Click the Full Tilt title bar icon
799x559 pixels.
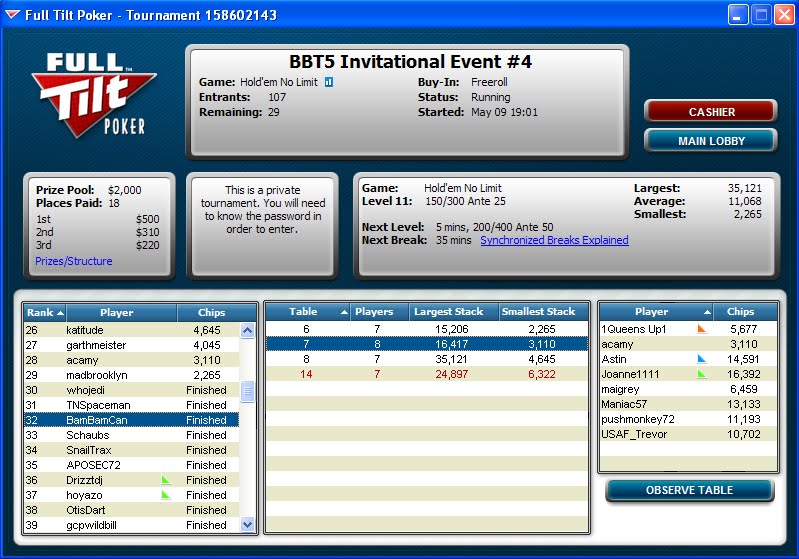pyautogui.click(x=12, y=15)
